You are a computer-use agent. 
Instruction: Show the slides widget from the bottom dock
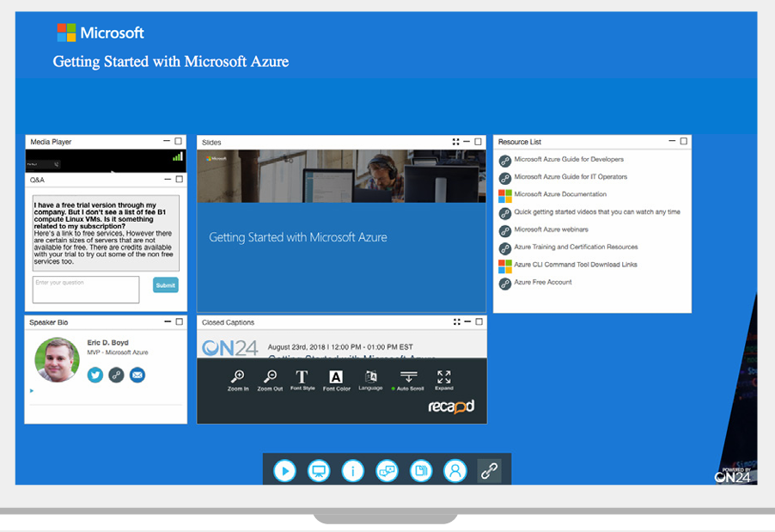tap(319, 471)
